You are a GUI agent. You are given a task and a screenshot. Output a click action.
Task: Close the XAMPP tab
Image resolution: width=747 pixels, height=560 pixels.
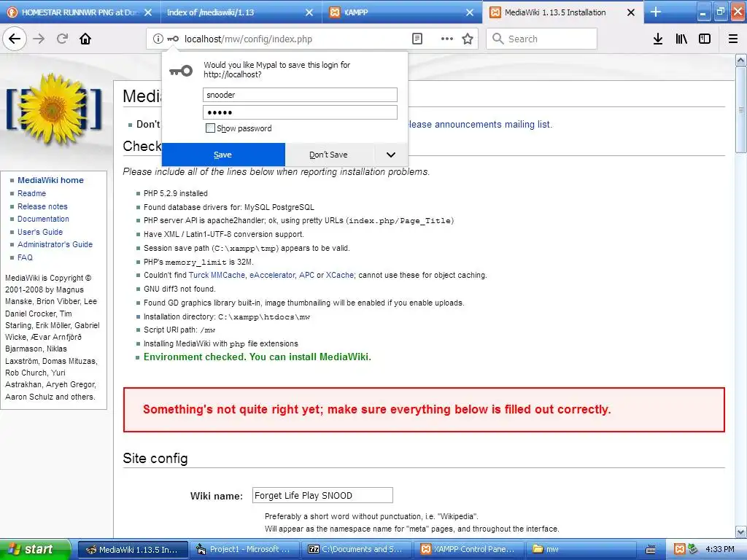470,12
